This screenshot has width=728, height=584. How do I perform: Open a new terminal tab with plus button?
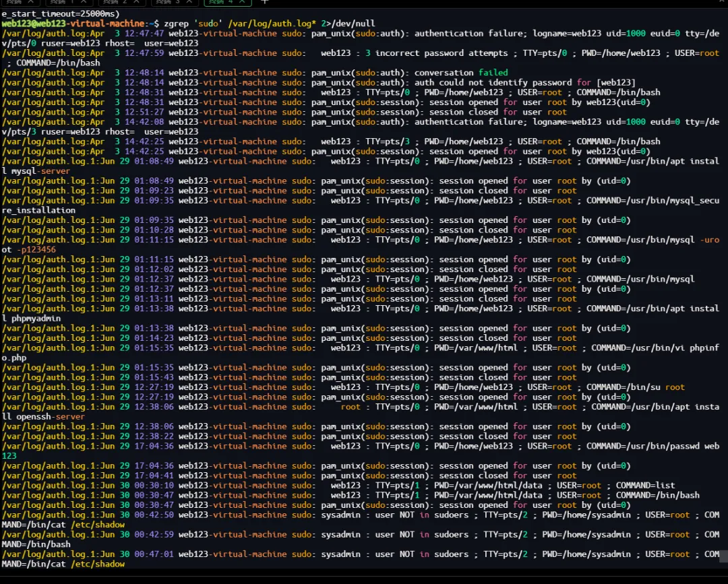pos(265,2)
